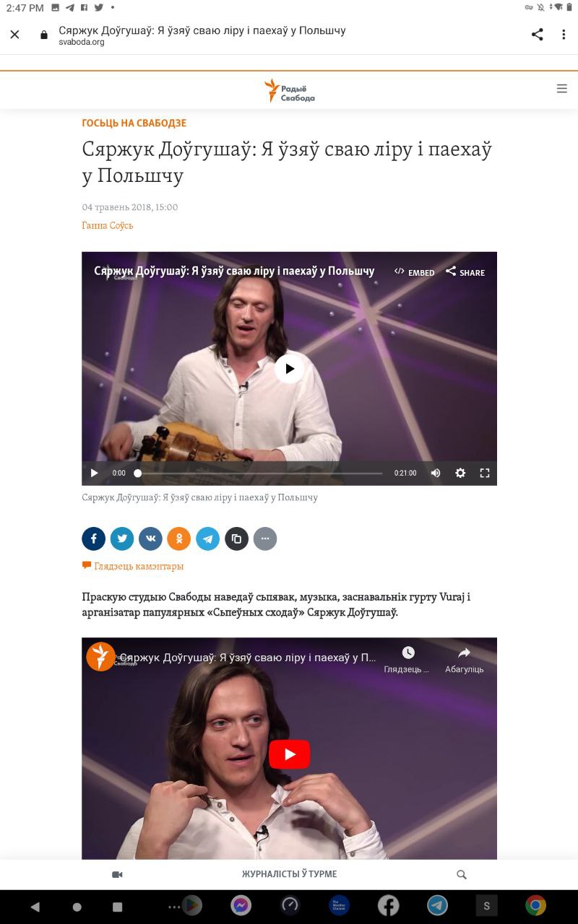Play the embedded YouTube video

pos(289,754)
